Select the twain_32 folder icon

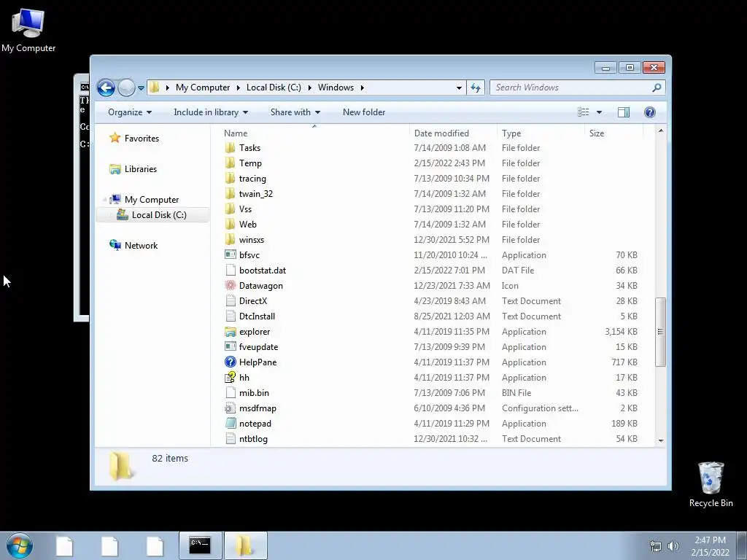230,194
